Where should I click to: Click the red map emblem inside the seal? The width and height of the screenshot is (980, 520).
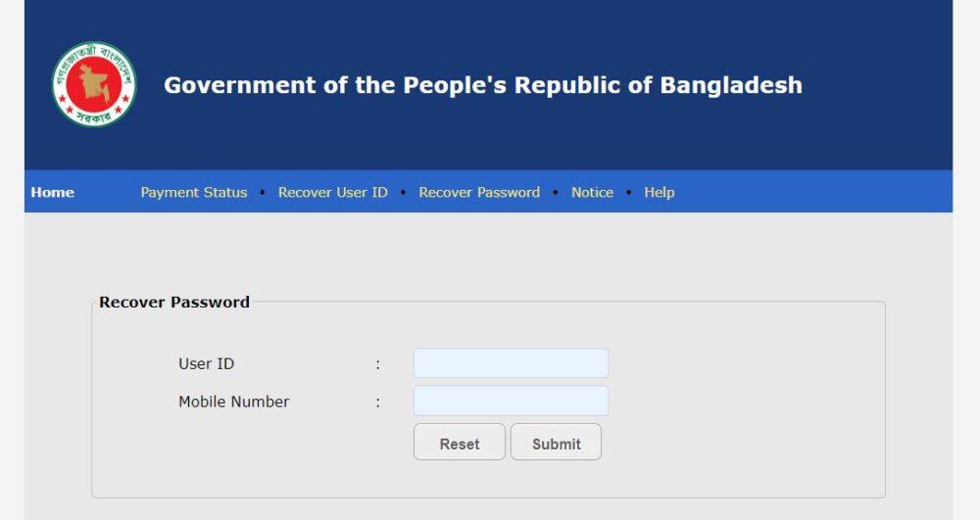point(94,85)
